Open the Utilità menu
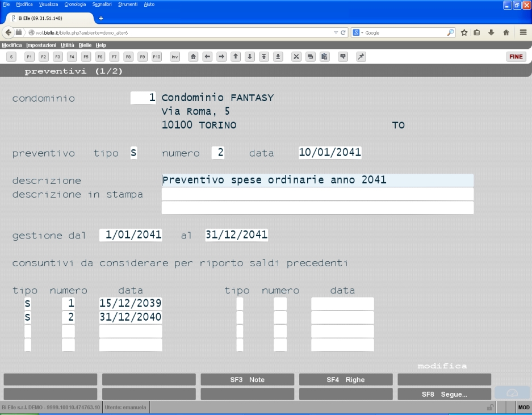 click(68, 45)
